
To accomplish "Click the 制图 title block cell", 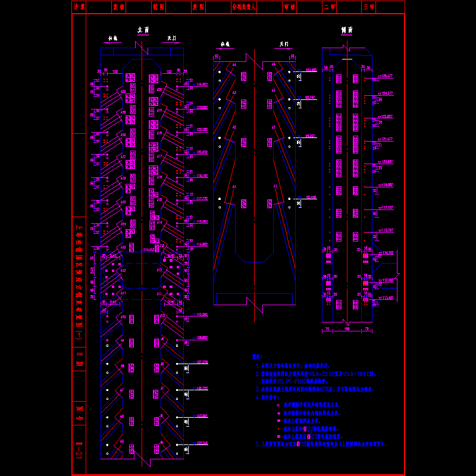I will pos(158,7).
